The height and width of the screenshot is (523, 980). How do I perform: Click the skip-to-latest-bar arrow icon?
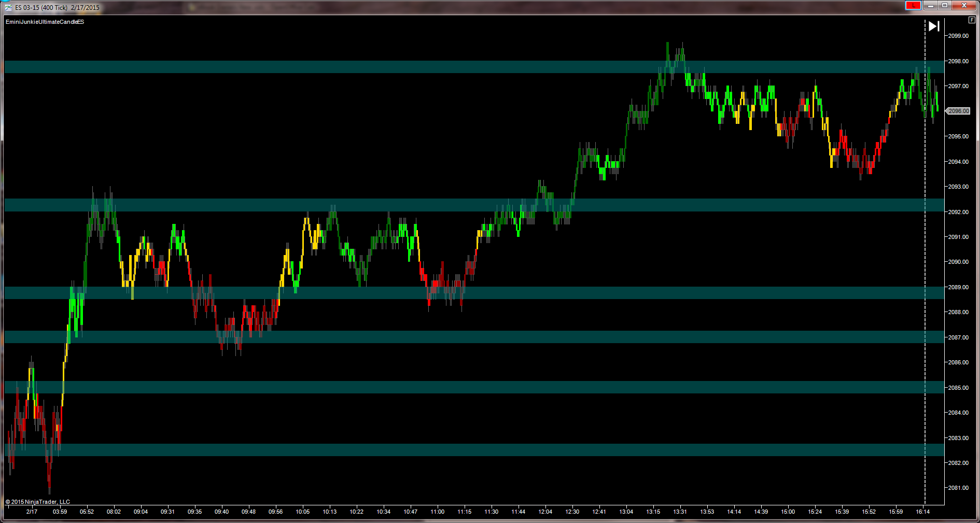pos(934,26)
